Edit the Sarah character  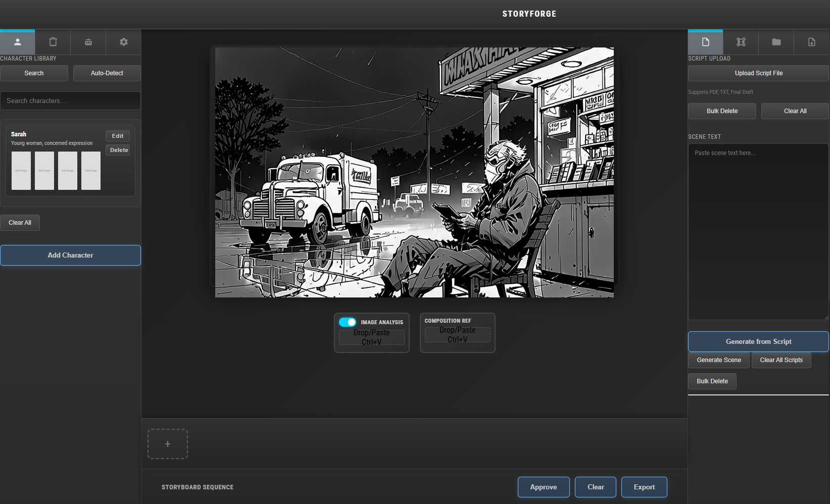tap(118, 136)
